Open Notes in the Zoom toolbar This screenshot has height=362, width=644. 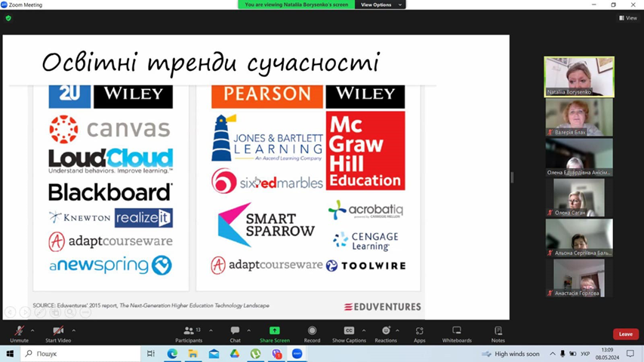(498, 334)
